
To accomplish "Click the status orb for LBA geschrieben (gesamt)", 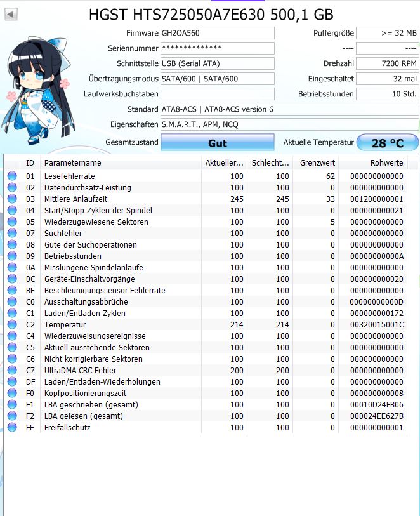I will (12, 404).
